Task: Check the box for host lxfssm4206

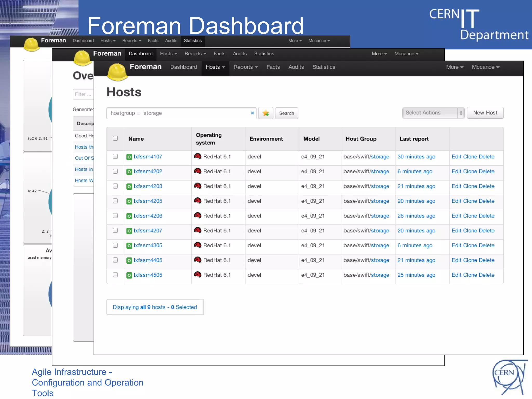Action: (x=115, y=216)
